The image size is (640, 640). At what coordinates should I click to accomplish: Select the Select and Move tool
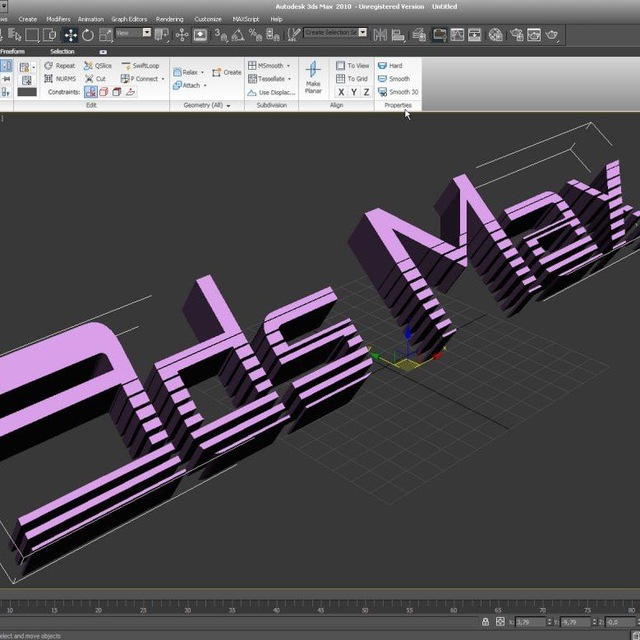(x=71, y=35)
